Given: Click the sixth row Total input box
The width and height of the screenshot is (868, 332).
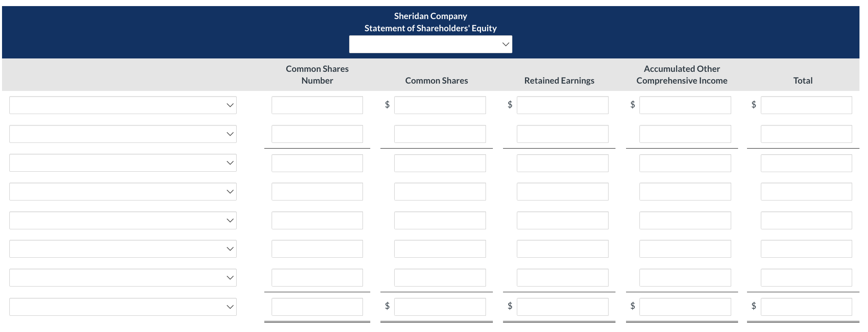Looking at the screenshot, I should tap(806, 248).
